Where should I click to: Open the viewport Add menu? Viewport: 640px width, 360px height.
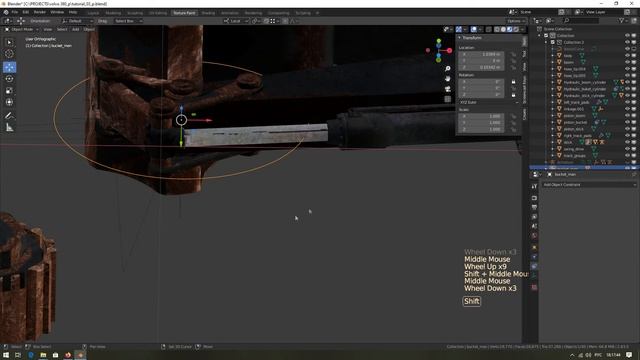(76, 29)
